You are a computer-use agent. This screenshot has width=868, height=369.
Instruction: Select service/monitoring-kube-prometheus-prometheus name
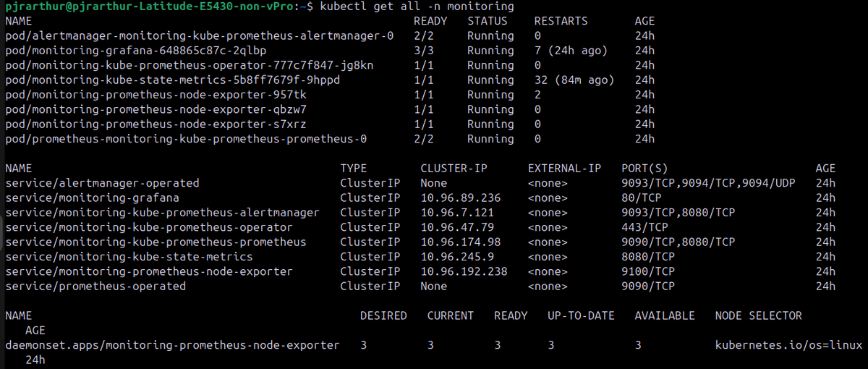pyautogui.click(x=156, y=242)
